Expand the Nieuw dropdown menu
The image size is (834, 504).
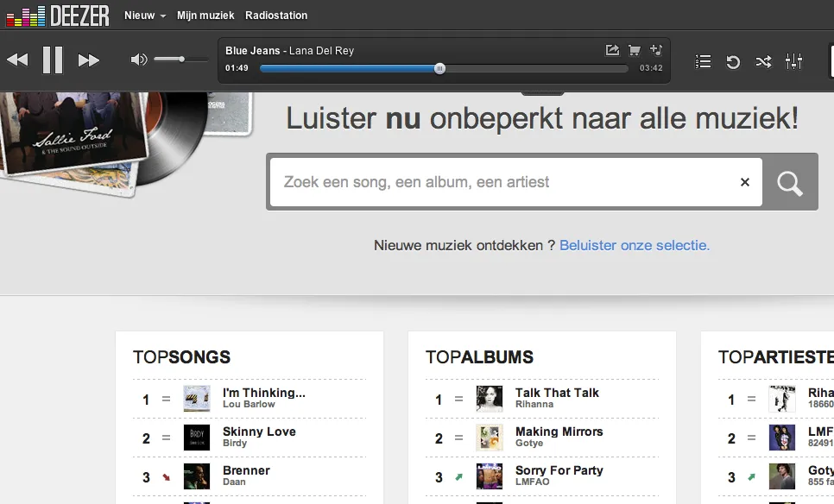(x=145, y=16)
